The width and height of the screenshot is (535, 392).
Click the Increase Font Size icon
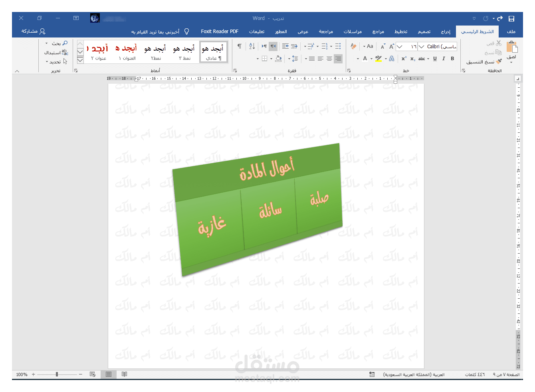pyautogui.click(x=392, y=46)
